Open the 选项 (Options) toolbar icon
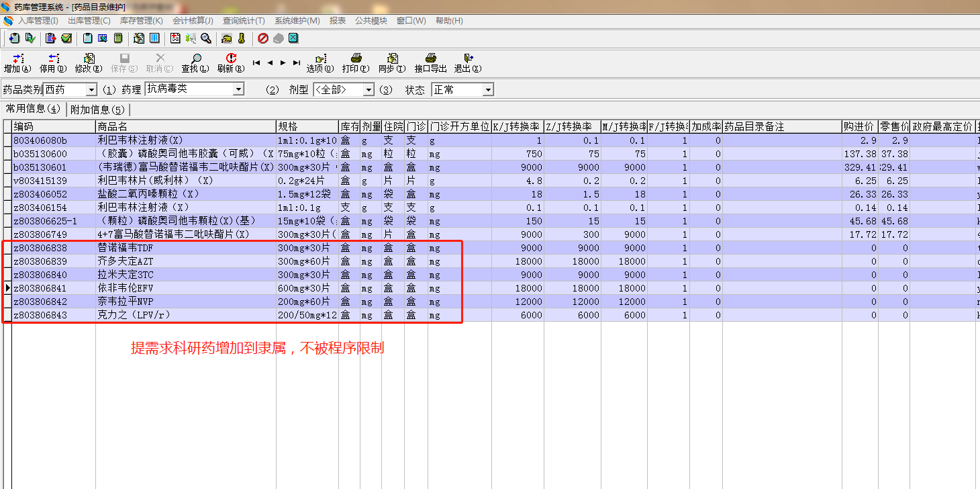Screen dimensions: 980x489 pos(320,59)
